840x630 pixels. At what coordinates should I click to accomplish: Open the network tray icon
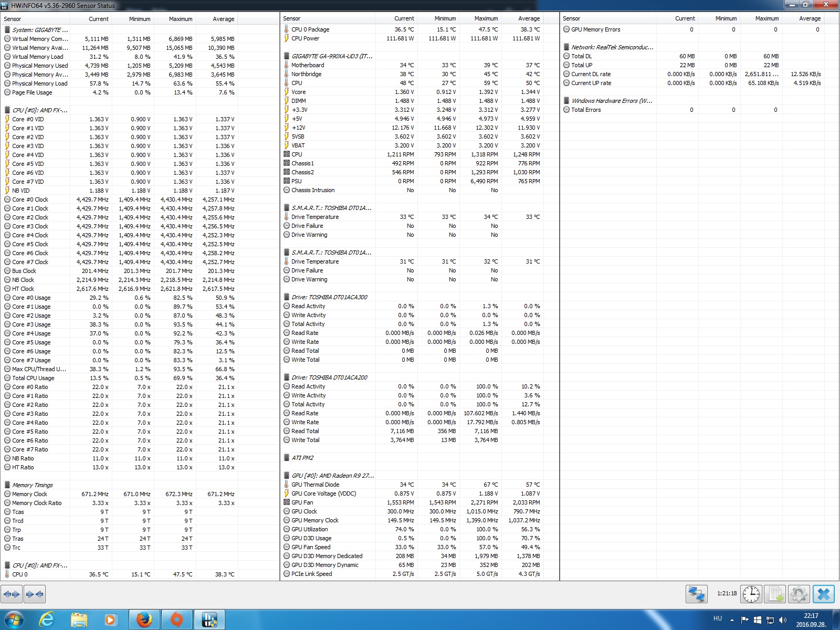click(770, 620)
